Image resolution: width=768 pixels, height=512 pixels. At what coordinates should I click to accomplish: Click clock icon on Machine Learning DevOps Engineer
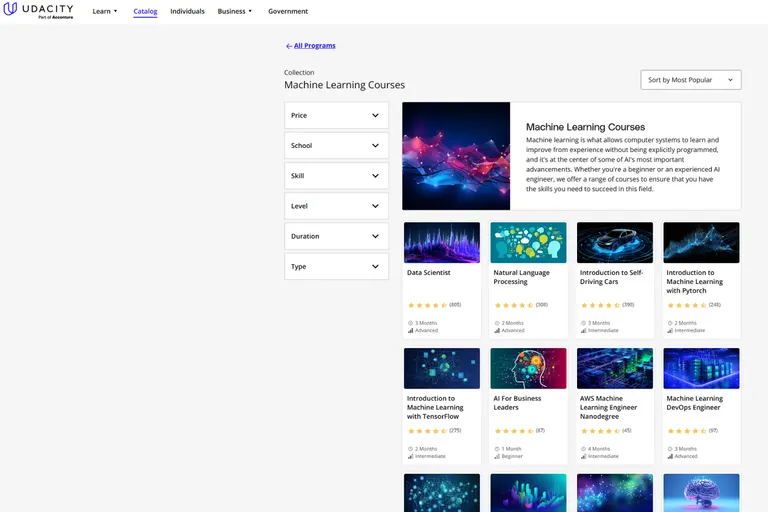pos(670,449)
